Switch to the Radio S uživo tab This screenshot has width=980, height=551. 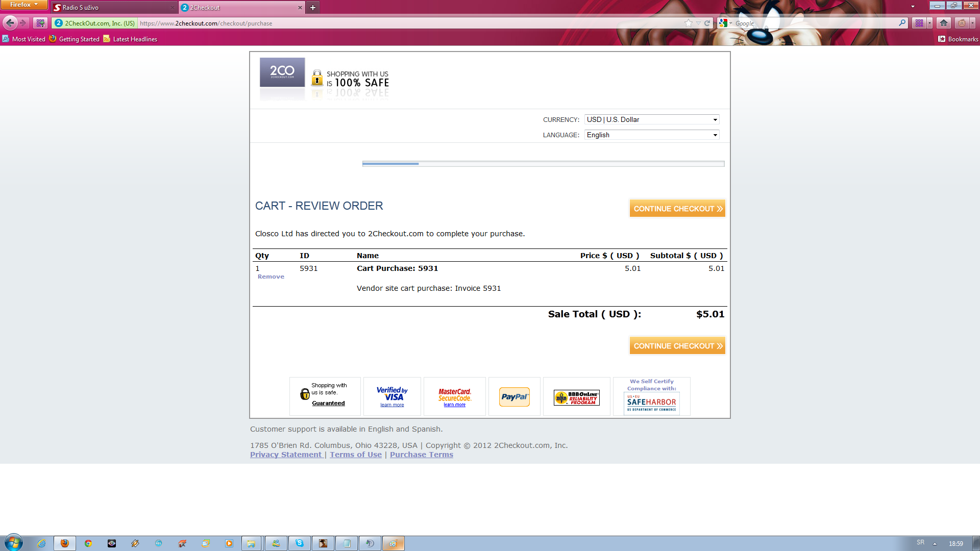click(x=114, y=8)
